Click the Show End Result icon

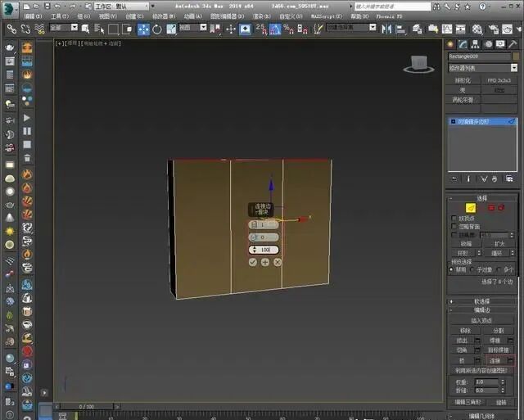point(468,179)
